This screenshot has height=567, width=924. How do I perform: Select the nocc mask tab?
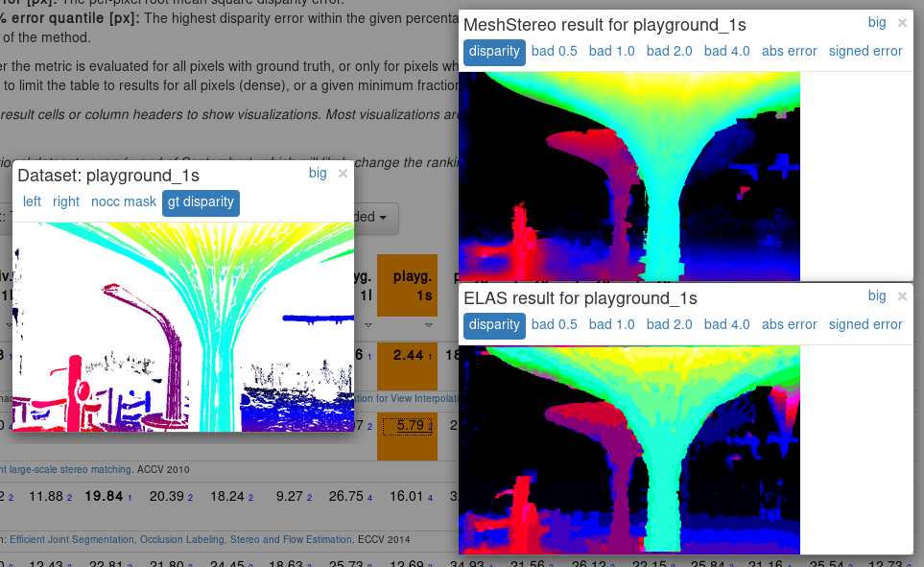124,201
